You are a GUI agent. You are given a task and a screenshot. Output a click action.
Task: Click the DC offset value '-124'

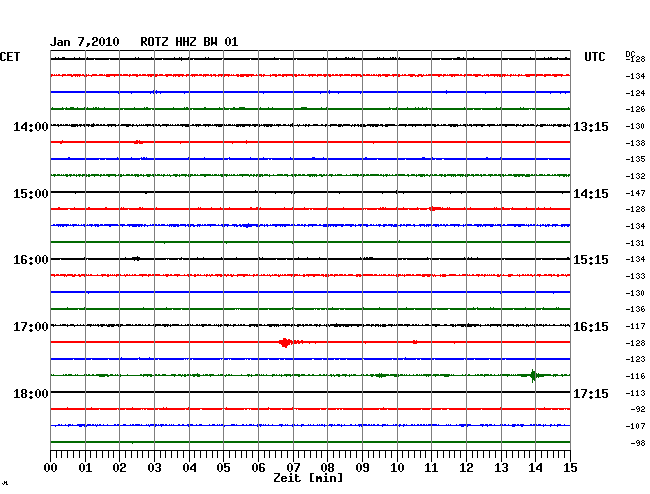(635, 93)
